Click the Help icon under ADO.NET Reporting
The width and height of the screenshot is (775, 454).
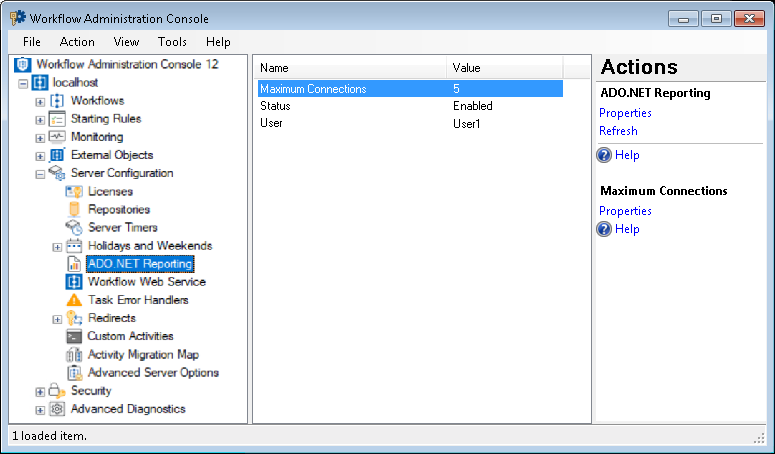(604, 155)
